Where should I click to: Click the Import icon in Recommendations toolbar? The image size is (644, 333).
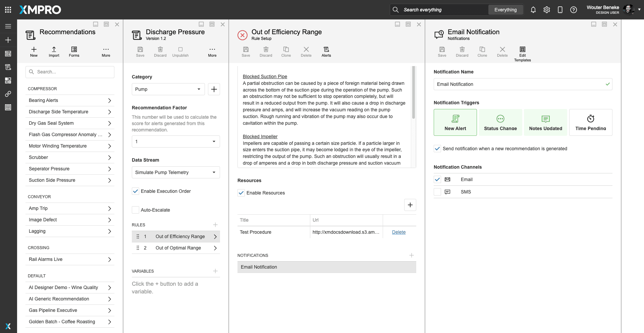pos(54,50)
